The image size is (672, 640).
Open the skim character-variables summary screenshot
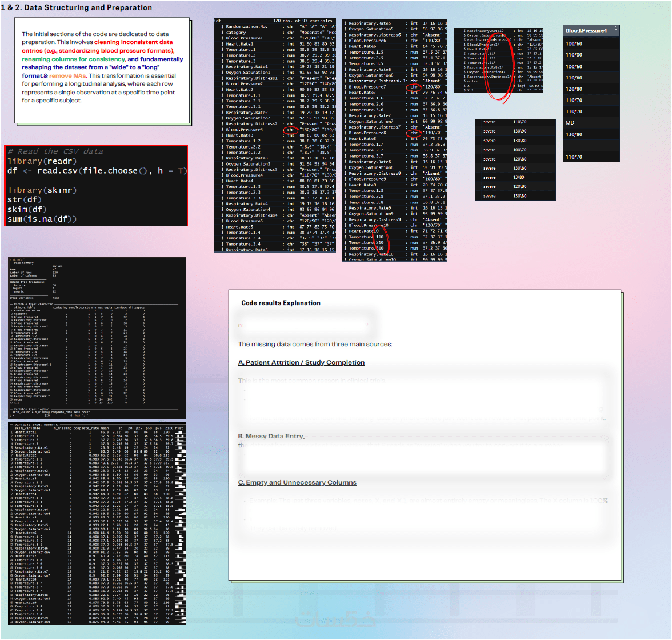[97, 337]
